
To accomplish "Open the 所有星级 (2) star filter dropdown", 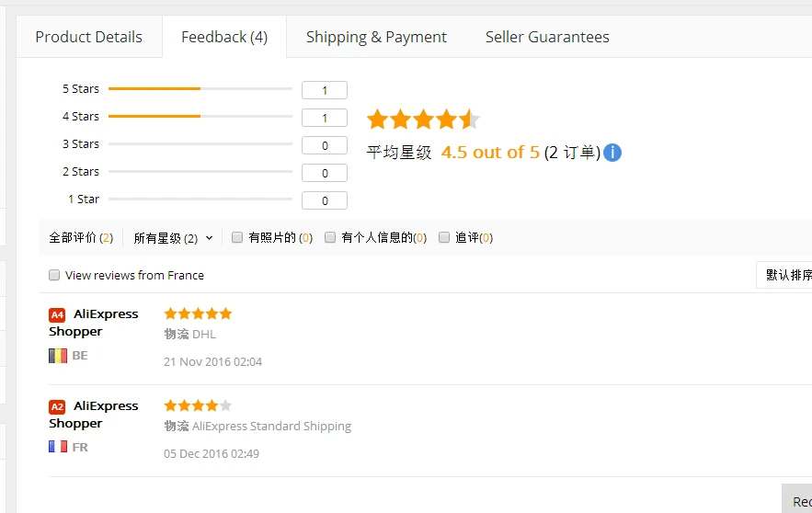I will coord(173,238).
